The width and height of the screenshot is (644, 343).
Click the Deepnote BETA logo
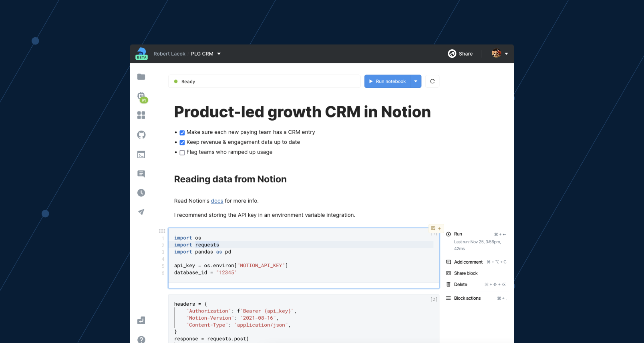(x=141, y=54)
